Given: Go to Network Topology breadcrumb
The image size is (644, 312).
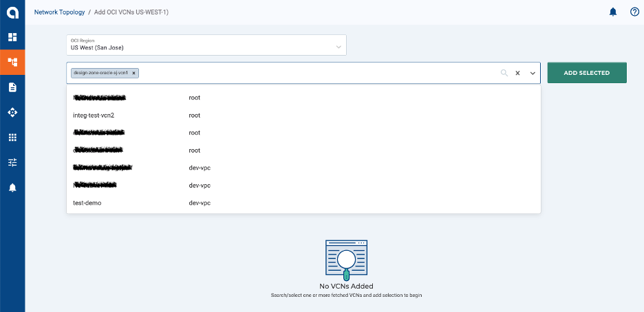Looking at the screenshot, I should [x=59, y=12].
